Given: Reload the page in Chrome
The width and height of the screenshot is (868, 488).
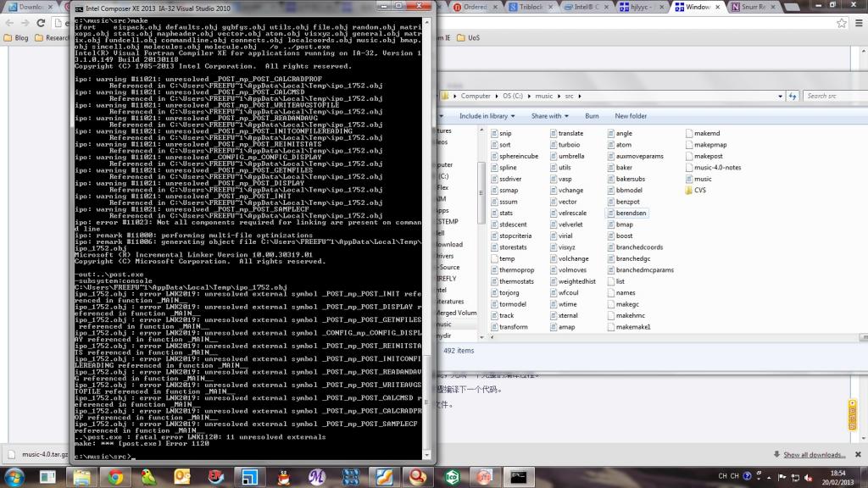Looking at the screenshot, I should point(41,23).
